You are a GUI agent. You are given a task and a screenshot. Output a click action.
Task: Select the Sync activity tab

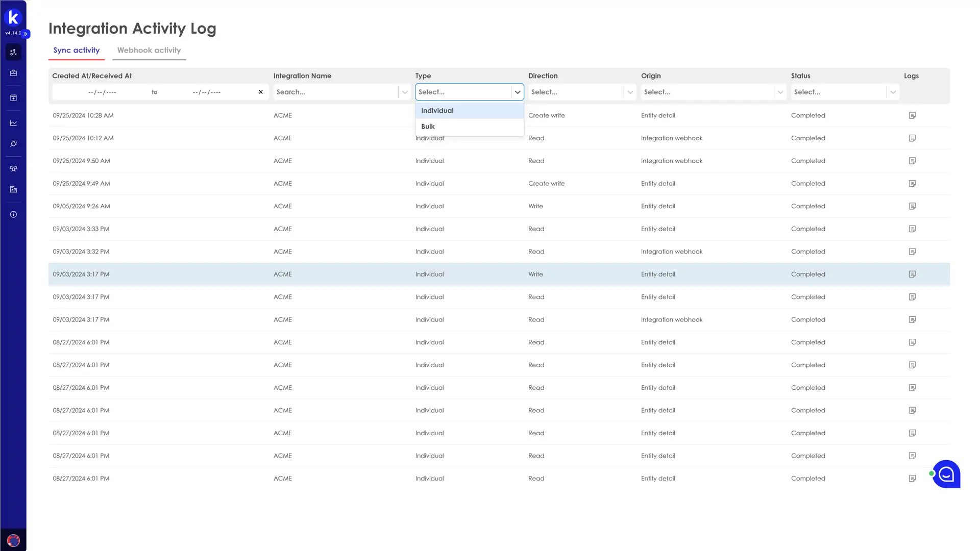click(77, 50)
